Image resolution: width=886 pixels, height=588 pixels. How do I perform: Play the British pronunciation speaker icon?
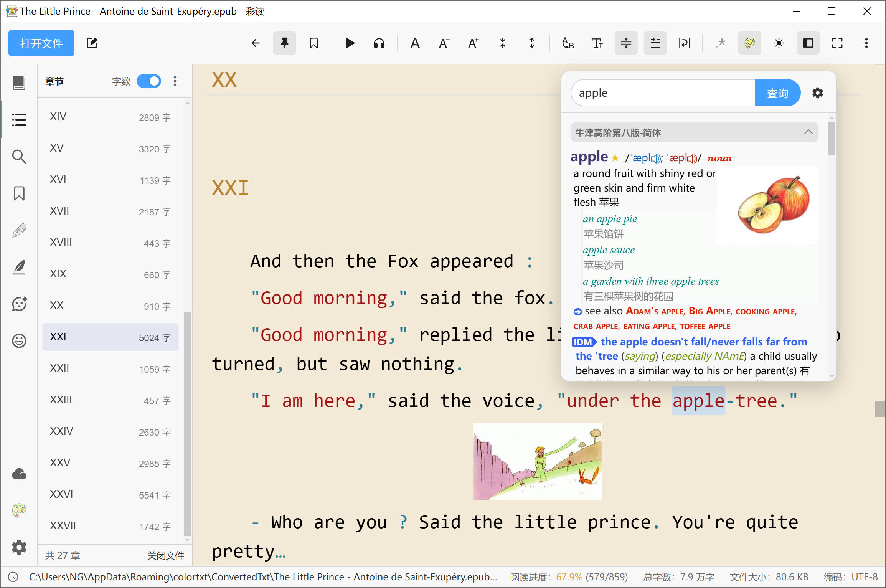(x=656, y=158)
